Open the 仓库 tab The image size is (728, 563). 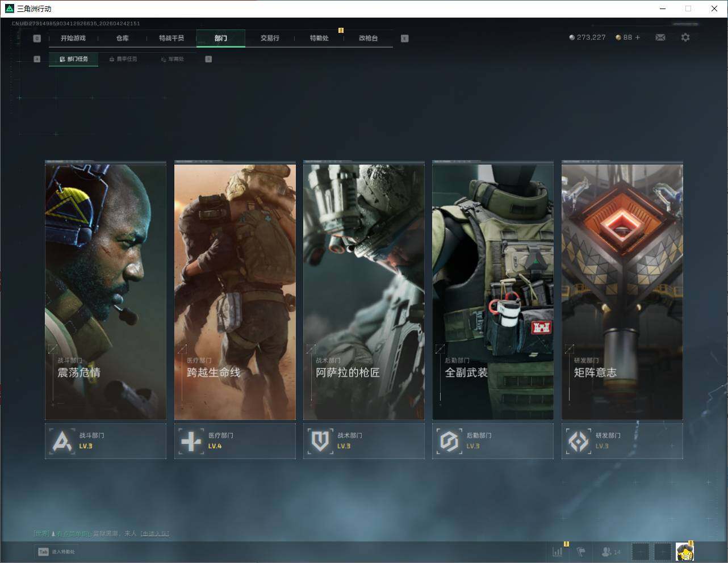pyautogui.click(x=122, y=38)
